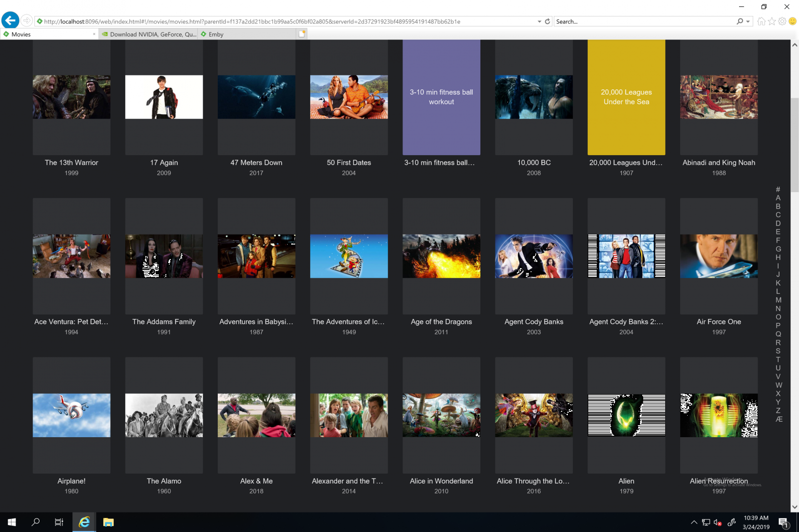
Task: Switch to the Download NVIDIA GeForce tab
Action: point(149,34)
